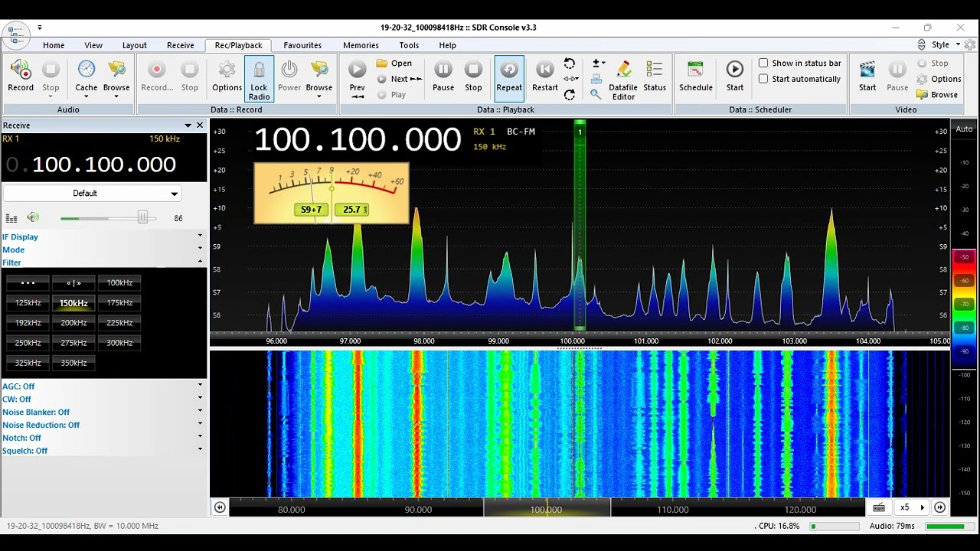
Task: Open Data Record Options gear
Action: (x=227, y=70)
